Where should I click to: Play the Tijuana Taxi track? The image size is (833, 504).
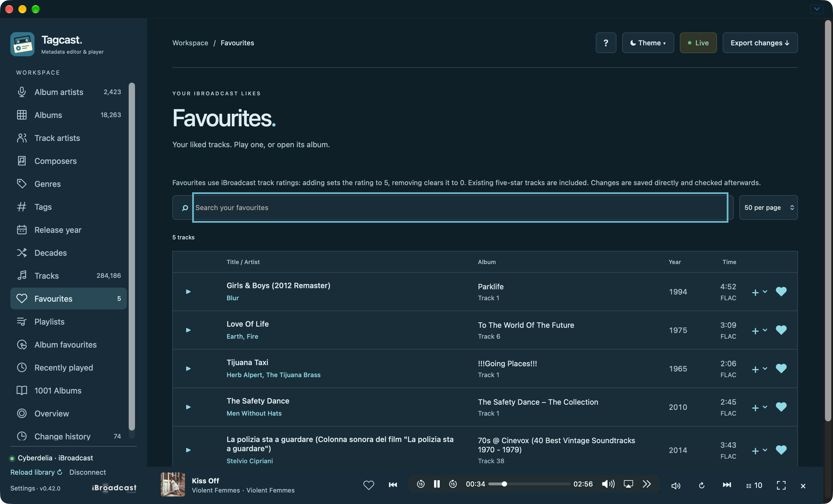(188, 369)
